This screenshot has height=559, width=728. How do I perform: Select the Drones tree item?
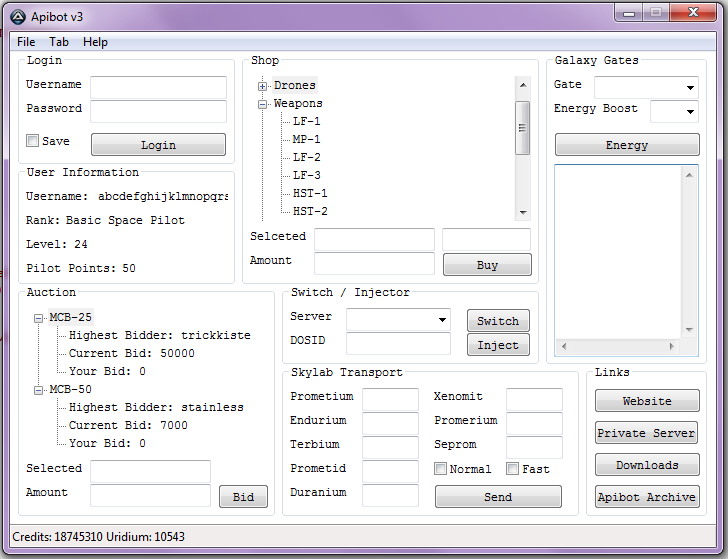(295, 85)
